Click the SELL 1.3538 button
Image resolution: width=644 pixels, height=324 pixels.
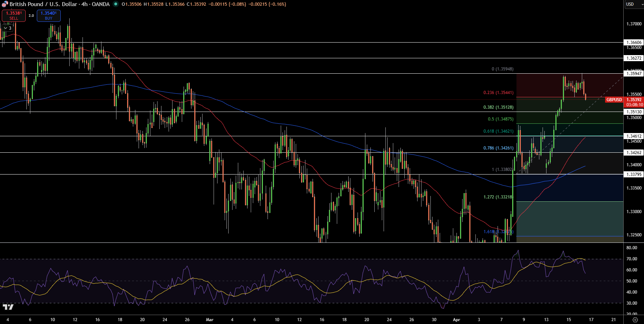click(14, 16)
